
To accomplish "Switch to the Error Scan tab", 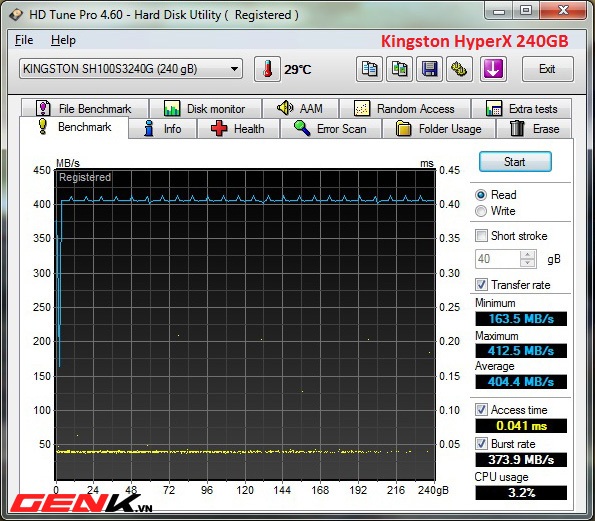I will click(x=331, y=129).
